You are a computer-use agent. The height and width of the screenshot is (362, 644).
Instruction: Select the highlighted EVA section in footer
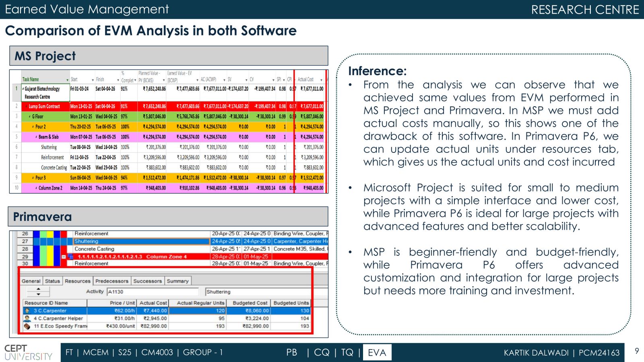point(377,352)
